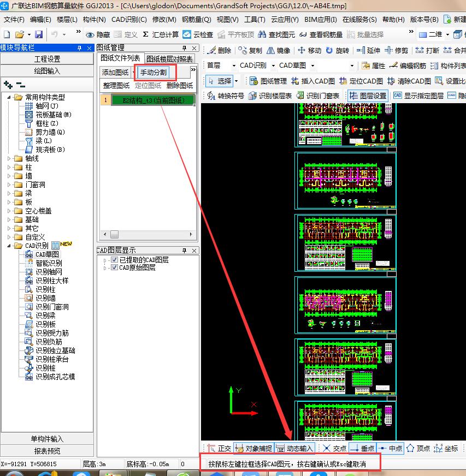
Task: Open 查找图元 binoculars tool
Action: [x=276, y=34]
